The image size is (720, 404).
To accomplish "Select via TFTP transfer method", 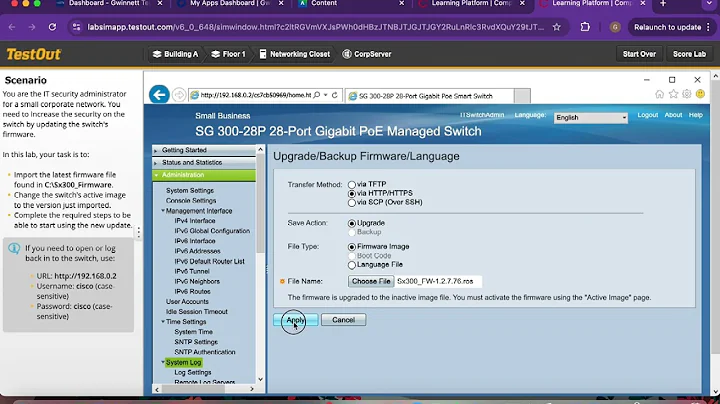I will pos(352,185).
